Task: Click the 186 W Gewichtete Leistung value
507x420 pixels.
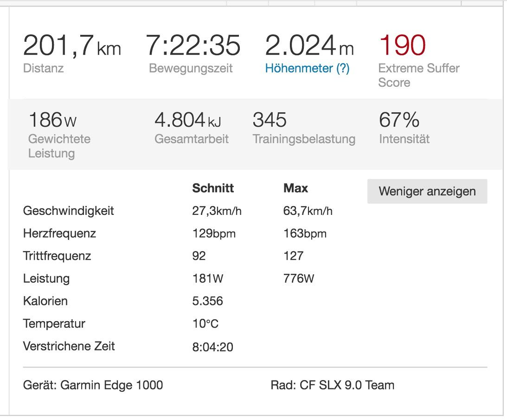Action: tap(52, 120)
